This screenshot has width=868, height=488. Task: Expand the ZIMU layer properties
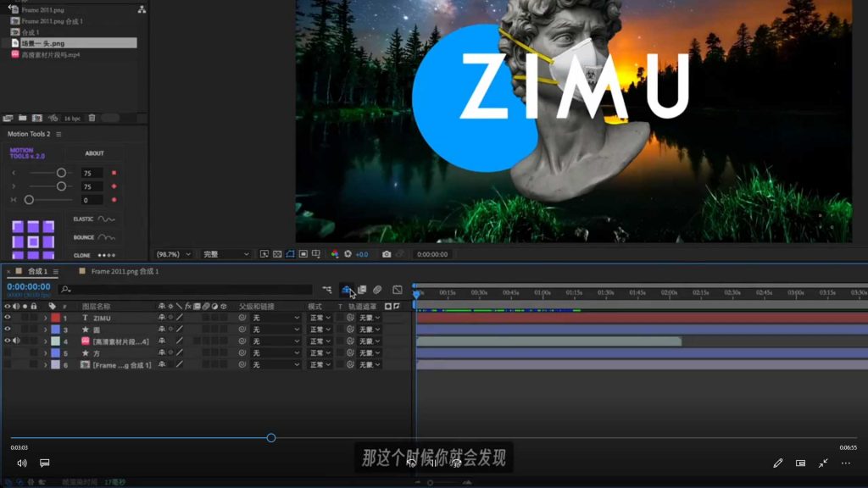tap(46, 318)
